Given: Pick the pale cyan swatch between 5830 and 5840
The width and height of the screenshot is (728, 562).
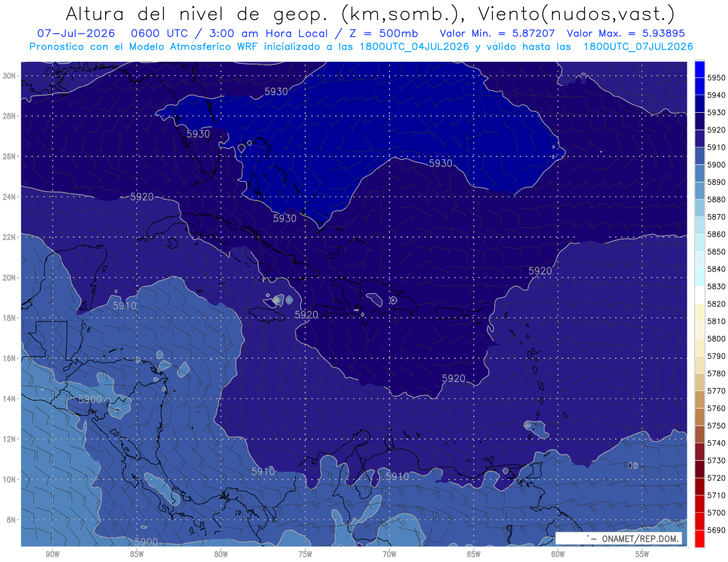Looking at the screenshot, I should coord(699,277).
